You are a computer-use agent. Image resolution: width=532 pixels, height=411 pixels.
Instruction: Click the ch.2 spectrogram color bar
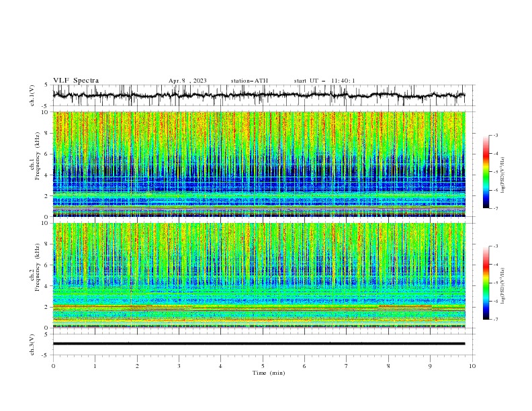point(486,283)
